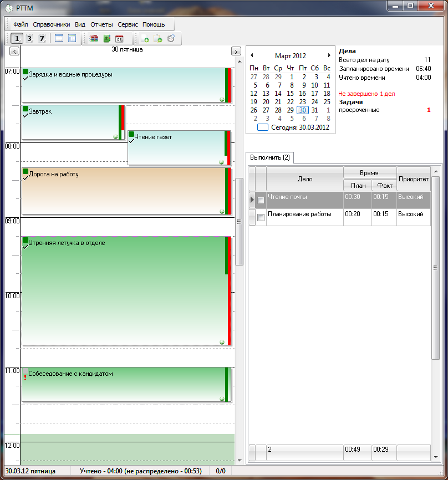Check the box for Планирование работы
The width and height of the screenshot is (448, 480).
coord(261,218)
